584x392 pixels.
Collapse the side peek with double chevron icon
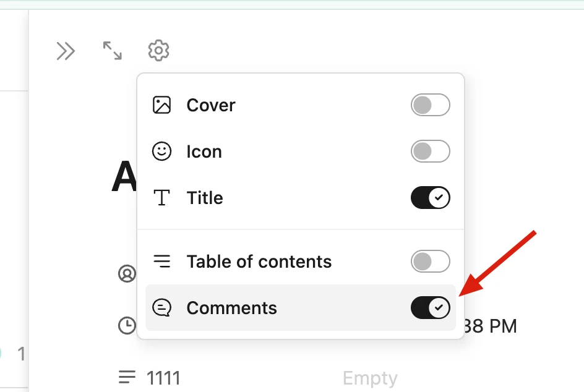point(66,51)
